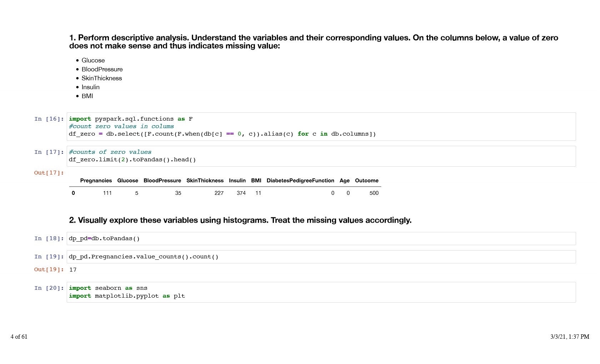Click the Out[17] output prompt label
Viewport: 600px width, 364px height.
coord(49,173)
